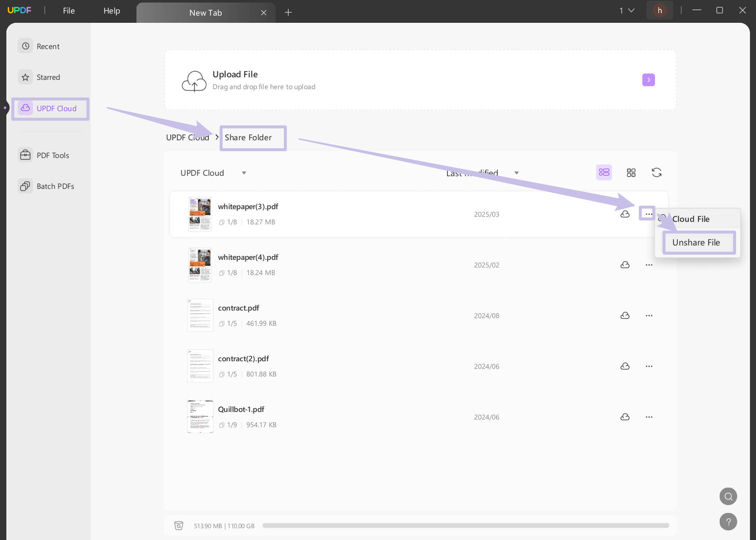Open the whitepaper(3).pdf thumbnail
The height and width of the screenshot is (540, 756).
tap(199, 214)
